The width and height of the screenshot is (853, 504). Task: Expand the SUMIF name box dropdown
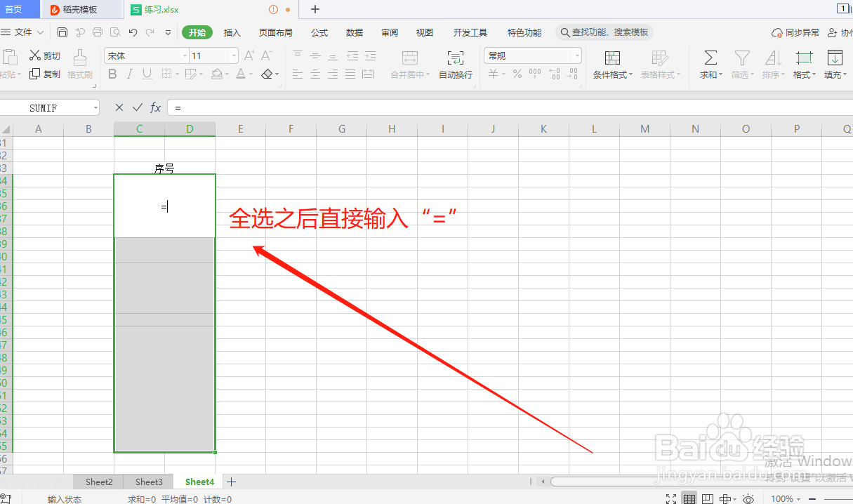pos(95,108)
